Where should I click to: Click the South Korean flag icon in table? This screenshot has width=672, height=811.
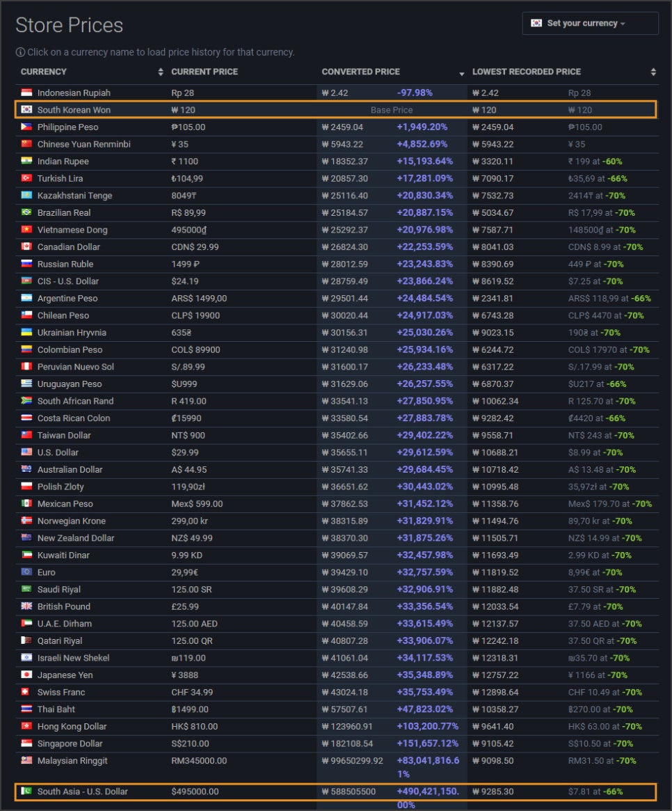(26, 110)
